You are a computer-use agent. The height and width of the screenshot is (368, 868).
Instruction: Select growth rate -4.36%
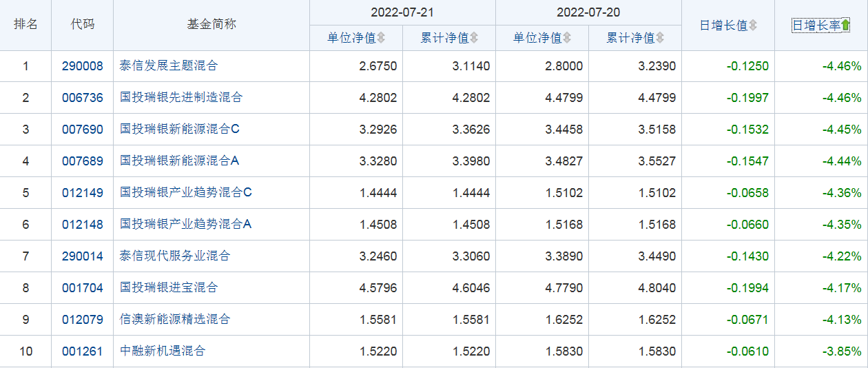pos(842,193)
